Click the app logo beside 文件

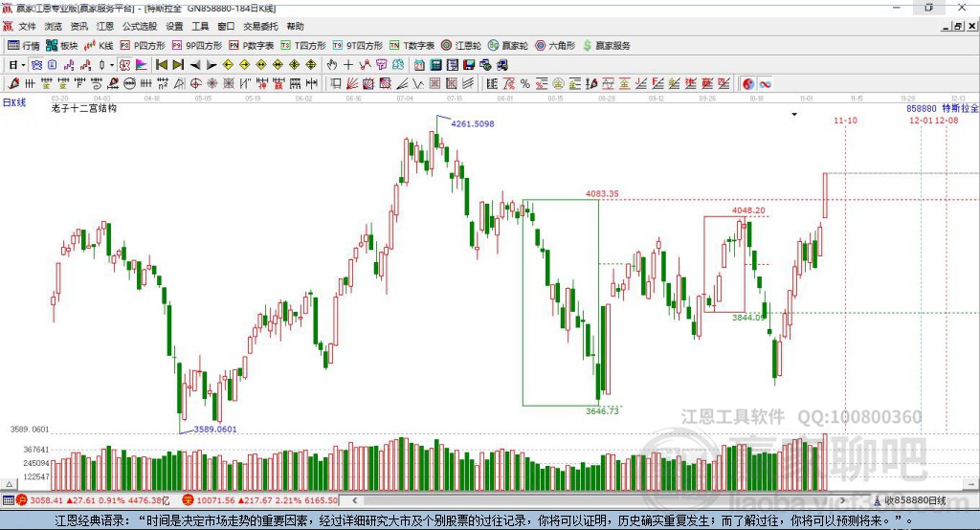[8, 26]
